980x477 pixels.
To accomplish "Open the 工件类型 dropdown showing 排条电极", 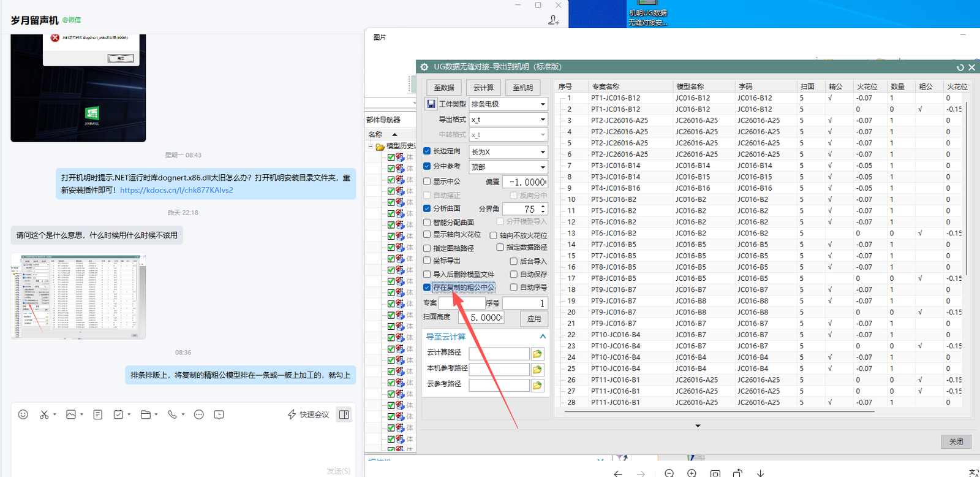I will click(x=508, y=104).
